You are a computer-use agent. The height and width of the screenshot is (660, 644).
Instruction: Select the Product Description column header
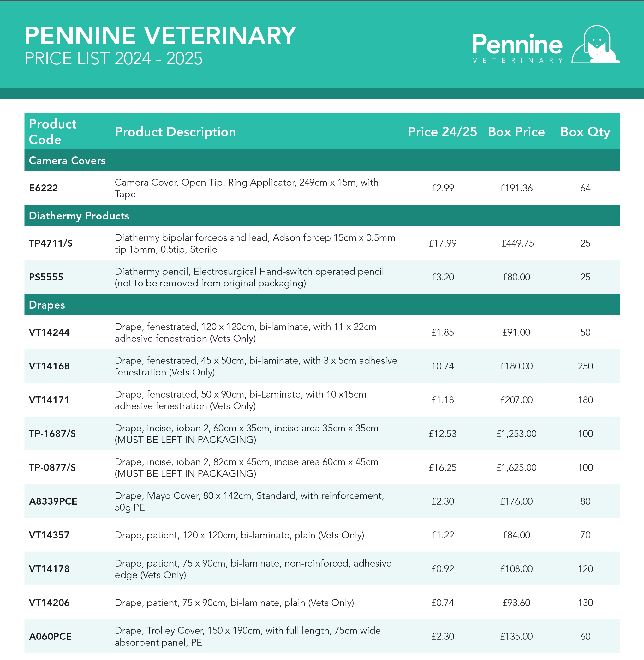pos(175,132)
